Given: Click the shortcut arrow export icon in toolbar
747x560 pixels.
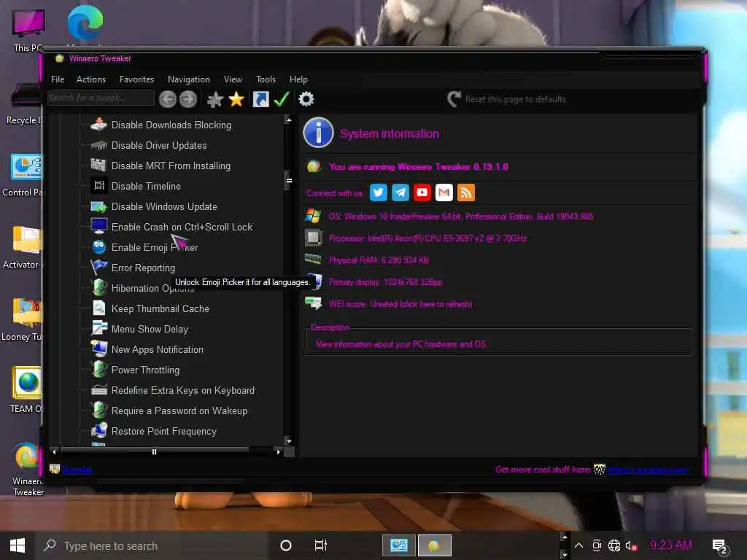Looking at the screenshot, I should coord(260,99).
